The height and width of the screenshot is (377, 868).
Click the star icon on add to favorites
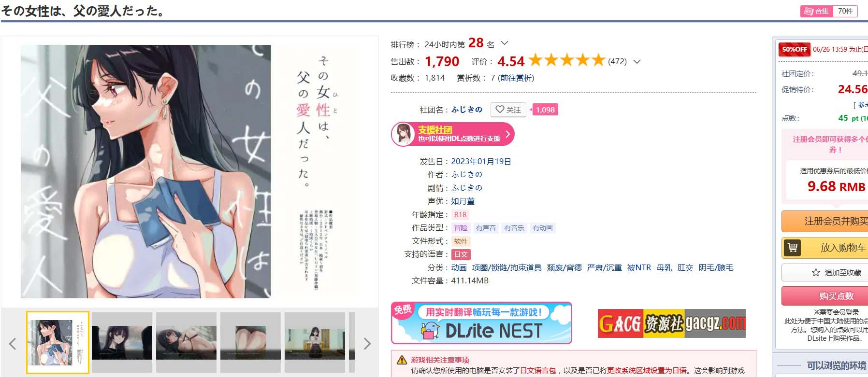pos(816,273)
